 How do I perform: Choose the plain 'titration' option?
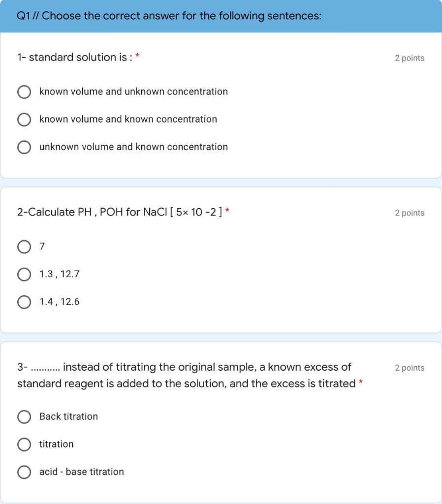(x=24, y=444)
